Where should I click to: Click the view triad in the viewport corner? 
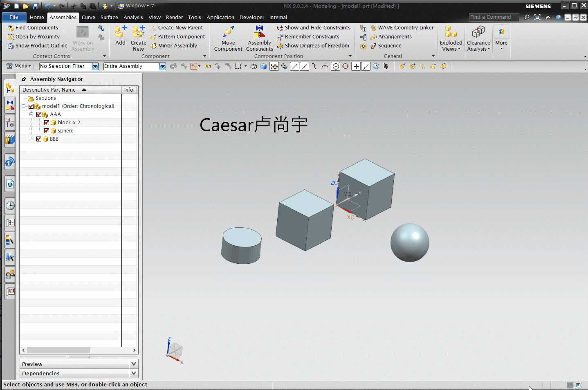[175, 351]
